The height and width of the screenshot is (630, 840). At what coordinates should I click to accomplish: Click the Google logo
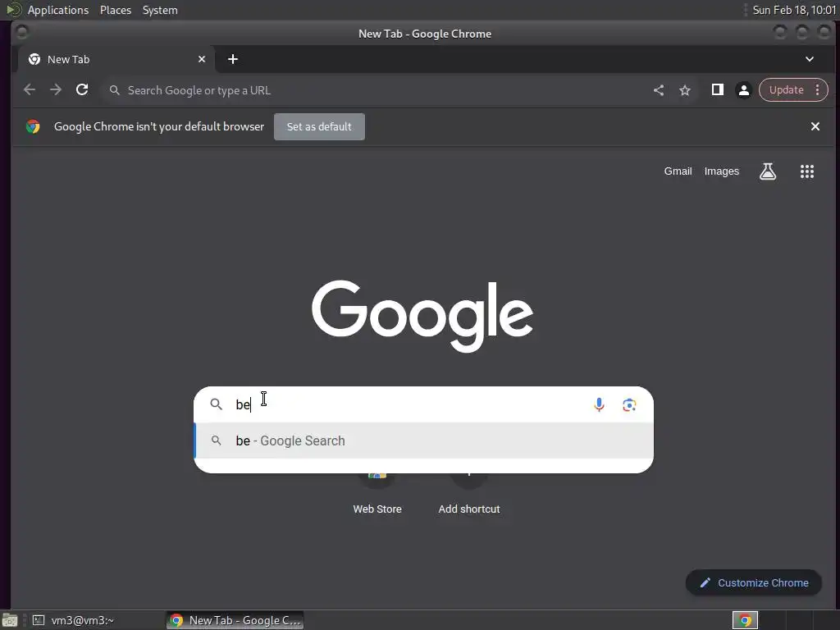coord(422,315)
